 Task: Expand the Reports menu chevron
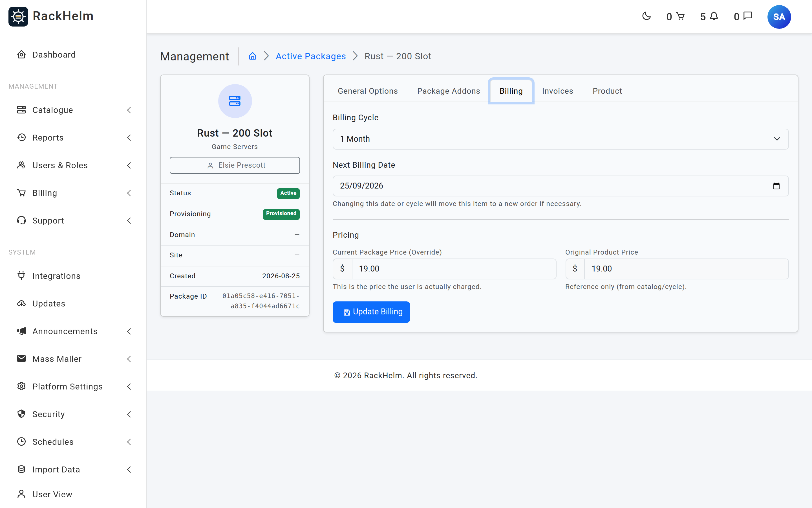(x=129, y=137)
